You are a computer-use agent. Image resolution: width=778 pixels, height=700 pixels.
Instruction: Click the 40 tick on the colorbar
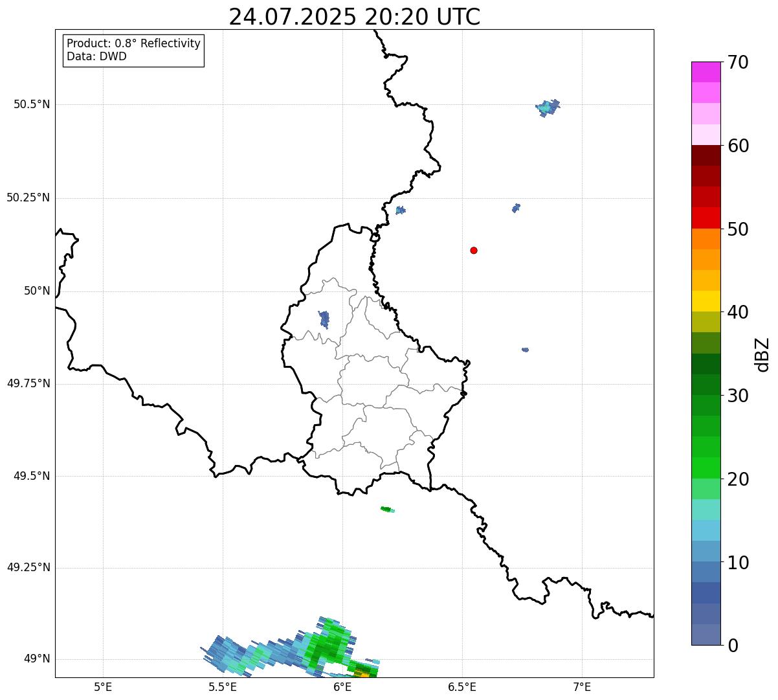click(x=738, y=312)
